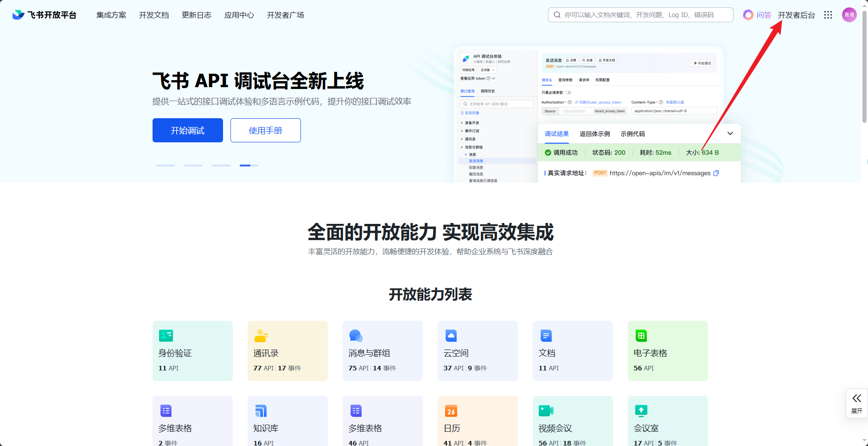Screen dimensions: 868x446
Task: Open the 使用手册 outlined button
Action: (x=266, y=130)
